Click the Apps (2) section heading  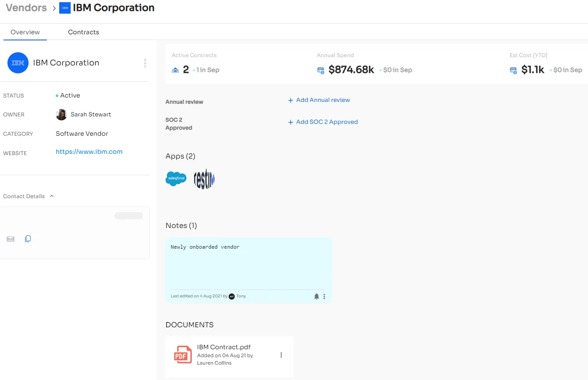tap(180, 156)
